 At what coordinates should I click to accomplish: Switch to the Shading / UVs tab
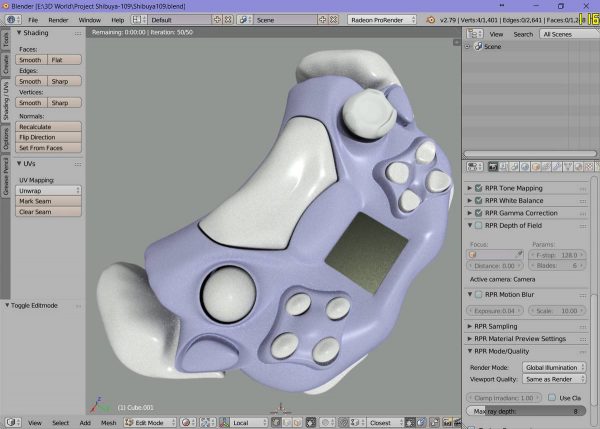pyautogui.click(x=5, y=101)
